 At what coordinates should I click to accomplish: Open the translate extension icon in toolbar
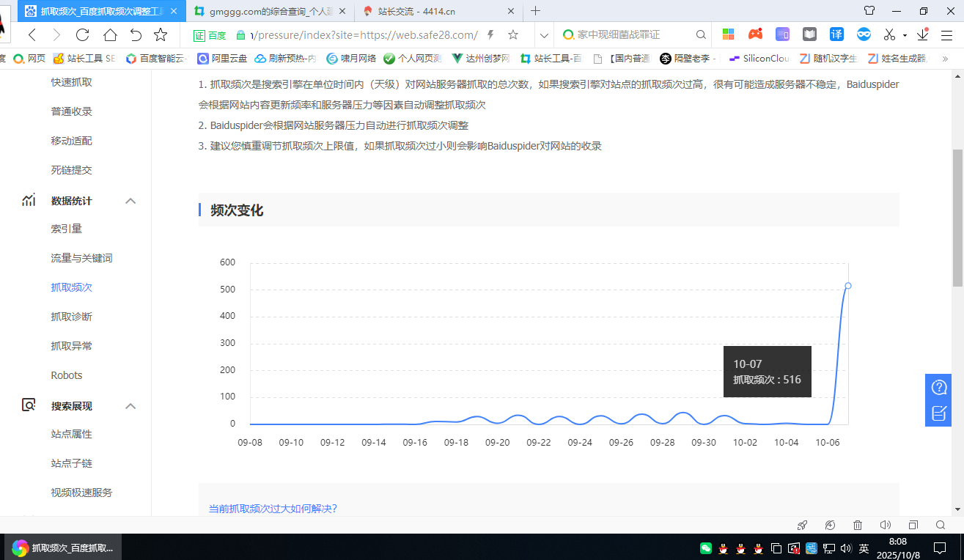(x=836, y=34)
